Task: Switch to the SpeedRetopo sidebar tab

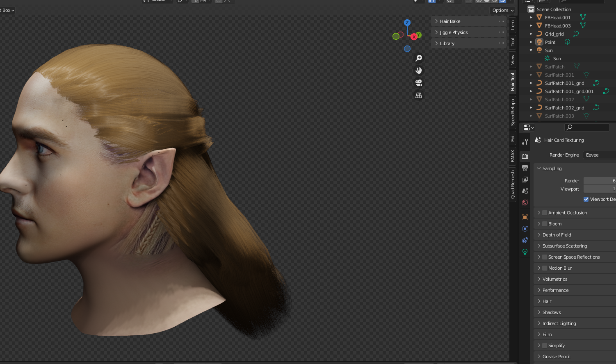Action: coord(513,112)
